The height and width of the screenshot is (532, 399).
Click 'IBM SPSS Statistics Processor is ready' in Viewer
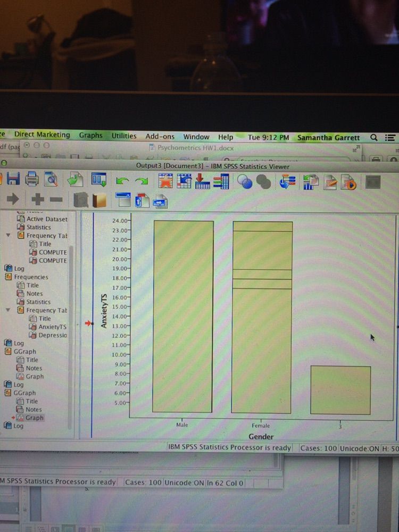click(230, 447)
